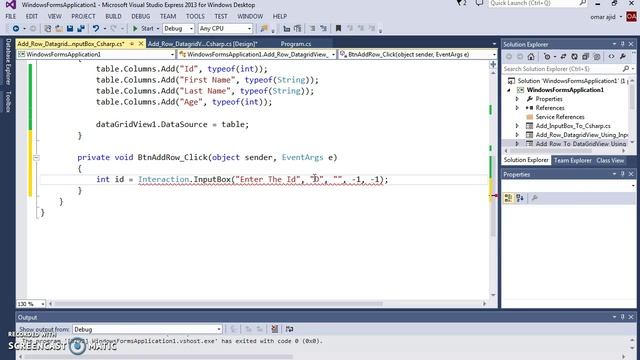Click the Comment Out Lines toolbar icon
Image resolution: width=640 pixels, height=360 pixels.
coord(312,29)
